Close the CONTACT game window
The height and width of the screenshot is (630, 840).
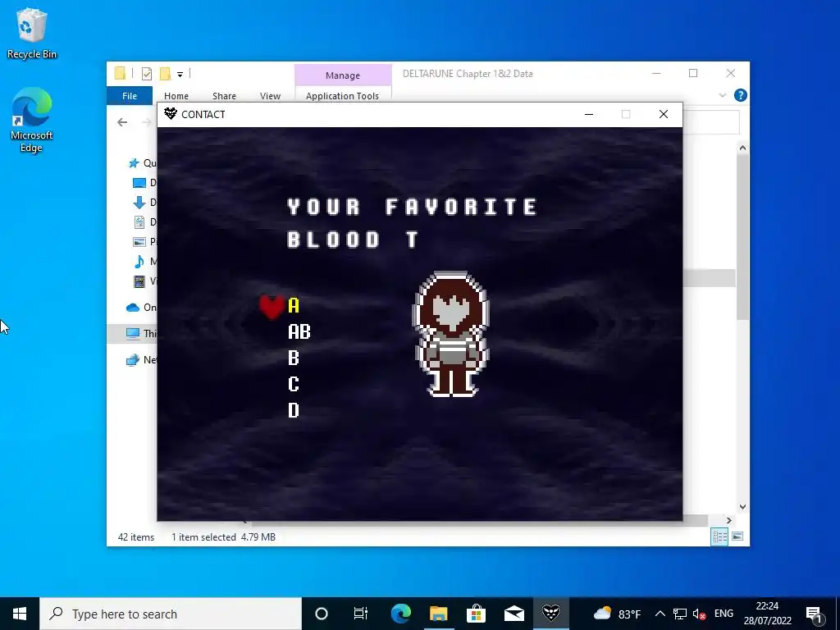pyautogui.click(x=663, y=114)
